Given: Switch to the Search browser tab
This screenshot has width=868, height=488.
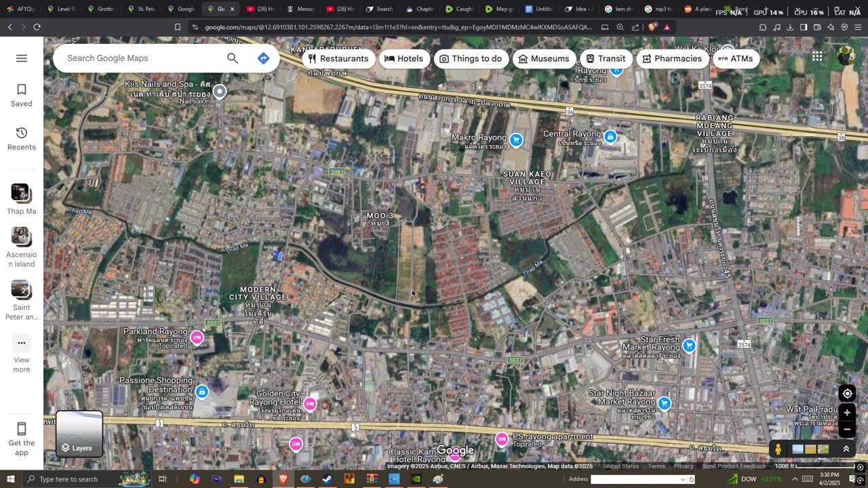Looking at the screenshot, I should click(x=378, y=9).
